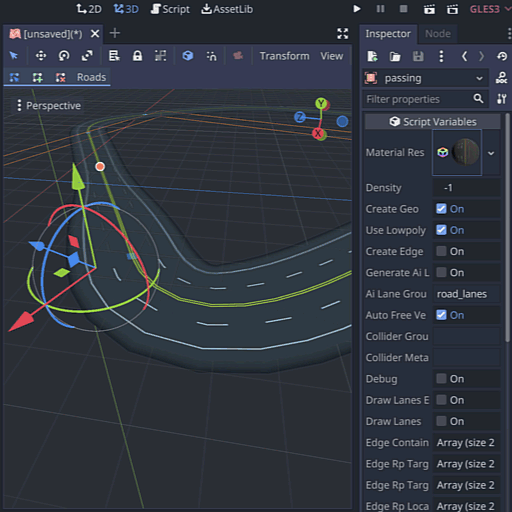Viewport: 512px width, 512px height.
Task: Turn on the Debug checkbox
Action: point(441,379)
